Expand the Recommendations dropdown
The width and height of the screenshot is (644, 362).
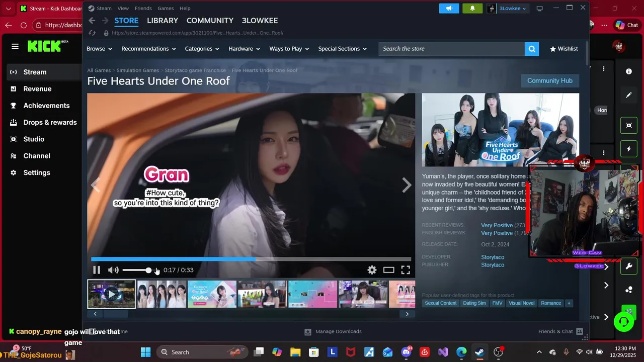pyautogui.click(x=148, y=49)
